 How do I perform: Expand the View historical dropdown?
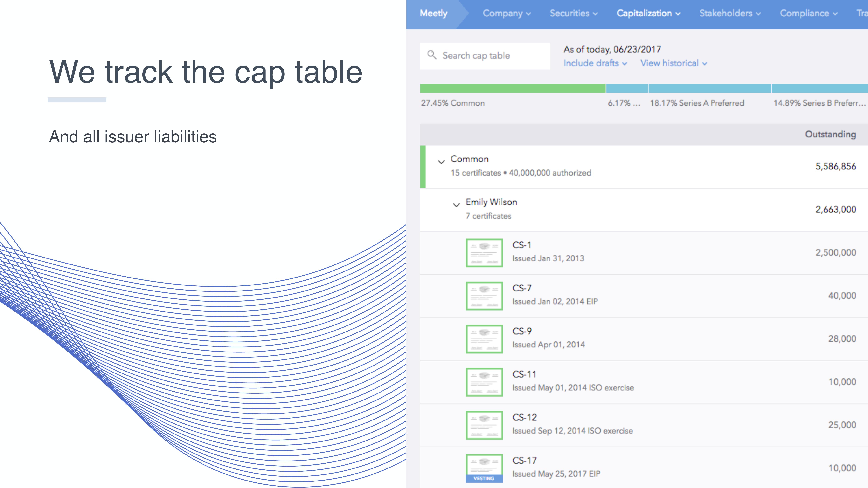(x=673, y=63)
